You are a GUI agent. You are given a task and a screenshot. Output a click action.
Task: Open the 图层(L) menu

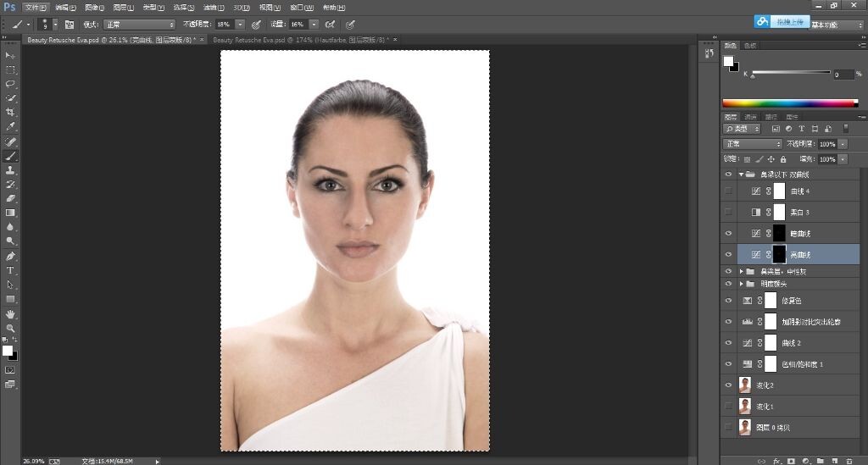click(x=124, y=8)
